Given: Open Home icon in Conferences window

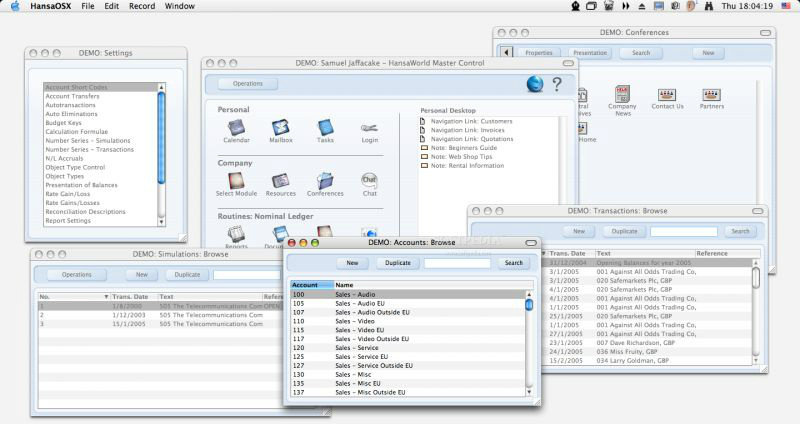Looking at the screenshot, I should 583,128.
